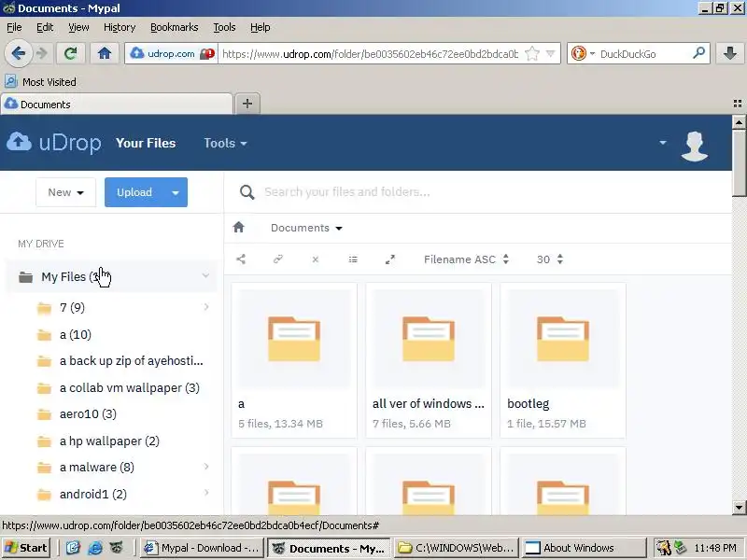747x560 pixels.
Task: Open the URL bar history dropdown arrow
Action: (550, 54)
